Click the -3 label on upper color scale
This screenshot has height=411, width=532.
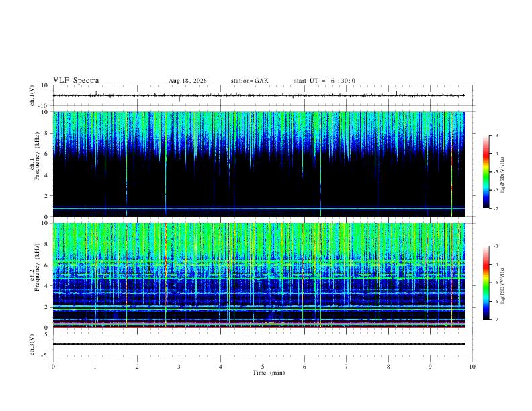click(x=495, y=135)
